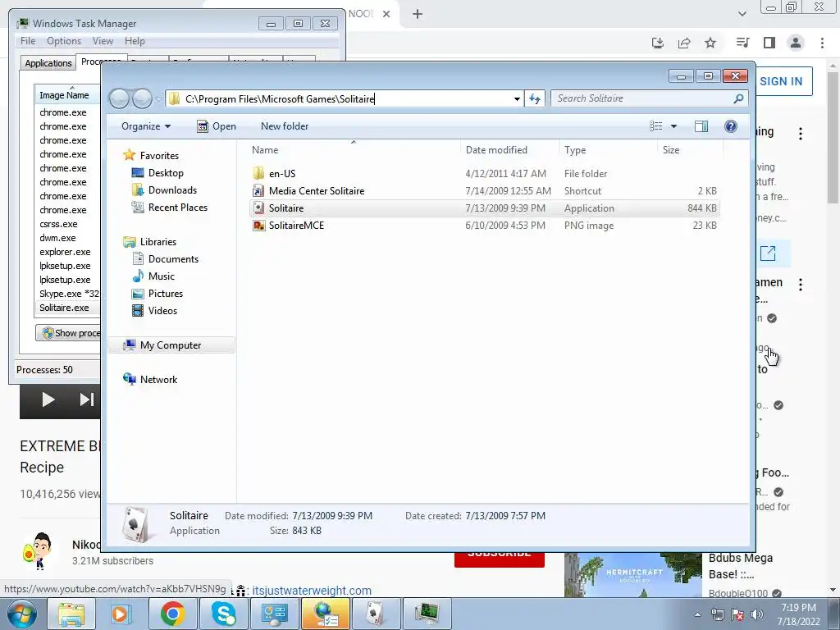
Task: Show hidden tray icons arrow
Action: click(x=697, y=614)
